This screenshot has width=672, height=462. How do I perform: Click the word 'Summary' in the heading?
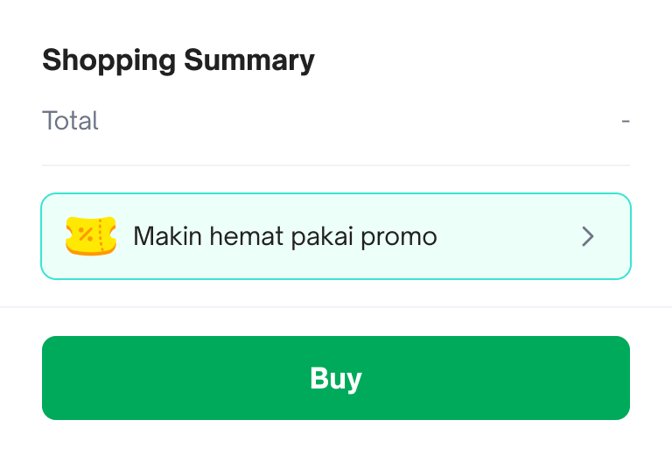[249, 61]
